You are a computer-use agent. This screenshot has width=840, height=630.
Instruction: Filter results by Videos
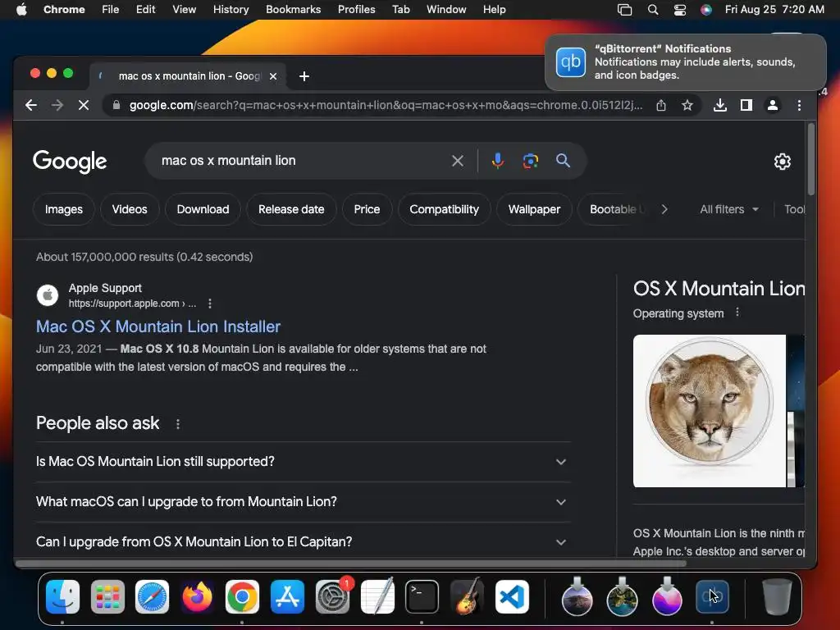(130, 209)
